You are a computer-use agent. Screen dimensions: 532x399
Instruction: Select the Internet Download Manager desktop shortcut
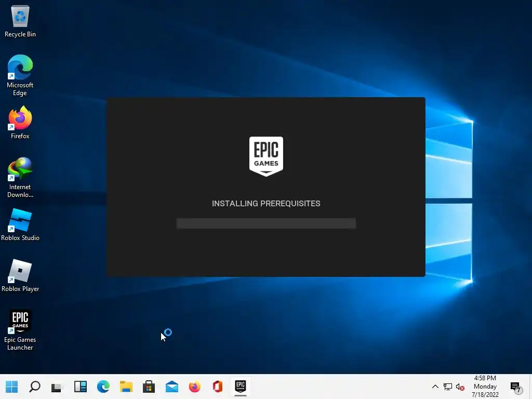pyautogui.click(x=20, y=177)
